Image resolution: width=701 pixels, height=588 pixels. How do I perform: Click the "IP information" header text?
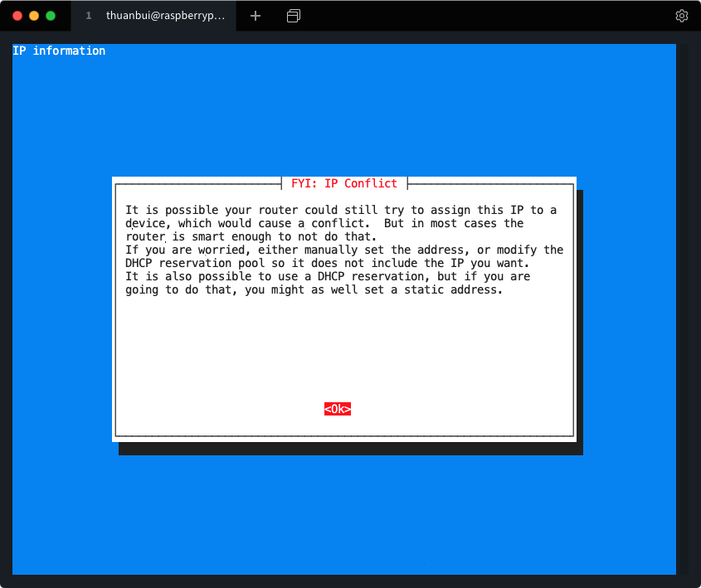tap(59, 51)
